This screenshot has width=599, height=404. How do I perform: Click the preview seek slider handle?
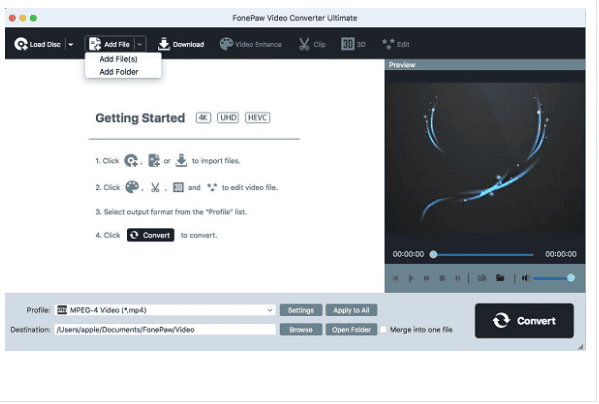433,254
